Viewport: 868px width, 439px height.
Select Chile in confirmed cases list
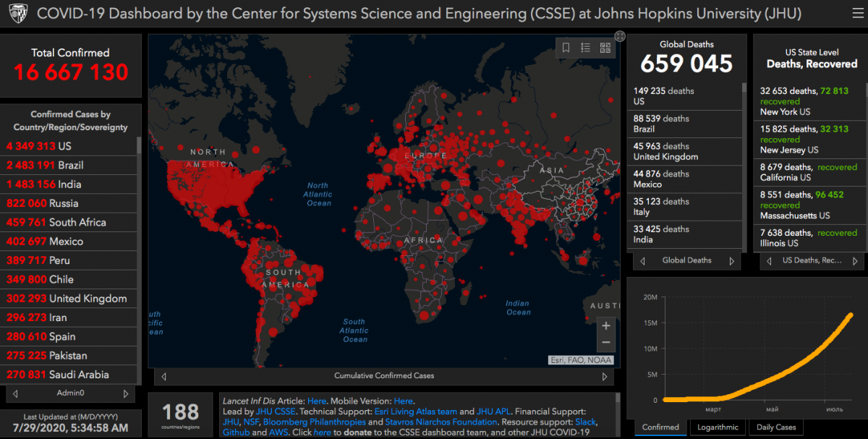pyautogui.click(x=69, y=279)
